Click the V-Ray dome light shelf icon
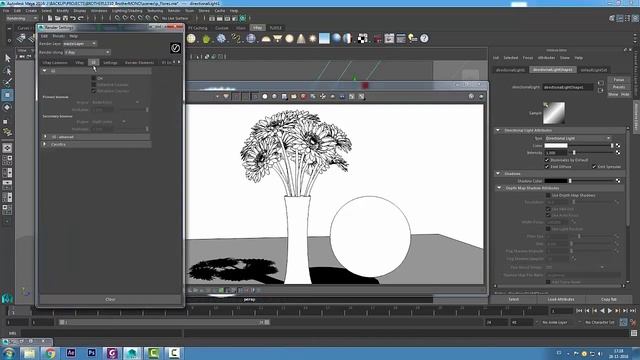The image size is (640, 360). tap(266, 39)
